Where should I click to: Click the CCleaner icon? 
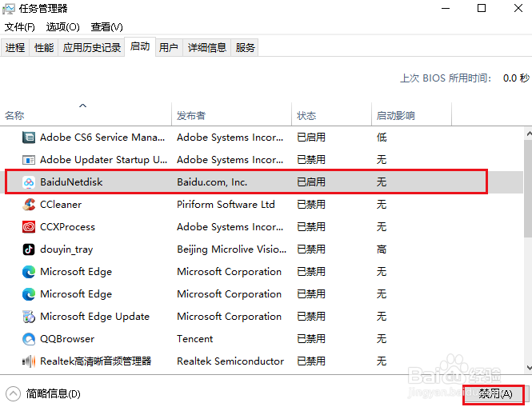pos(29,205)
